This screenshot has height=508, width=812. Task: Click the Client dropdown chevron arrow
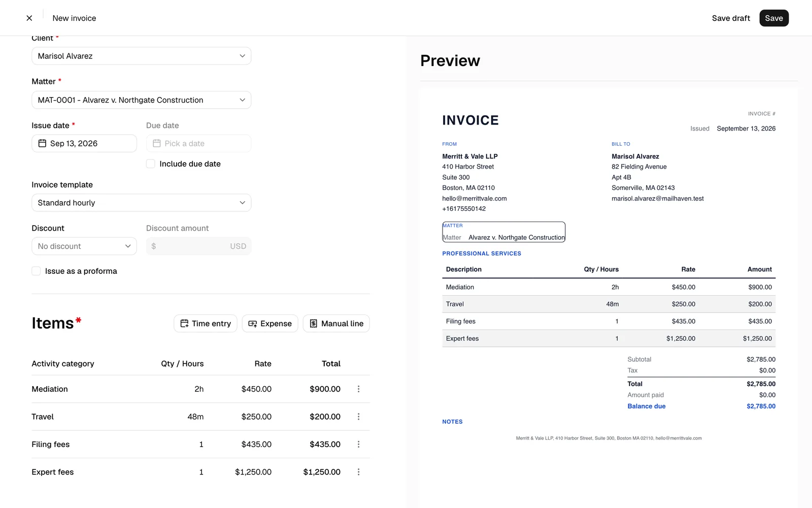pos(243,56)
